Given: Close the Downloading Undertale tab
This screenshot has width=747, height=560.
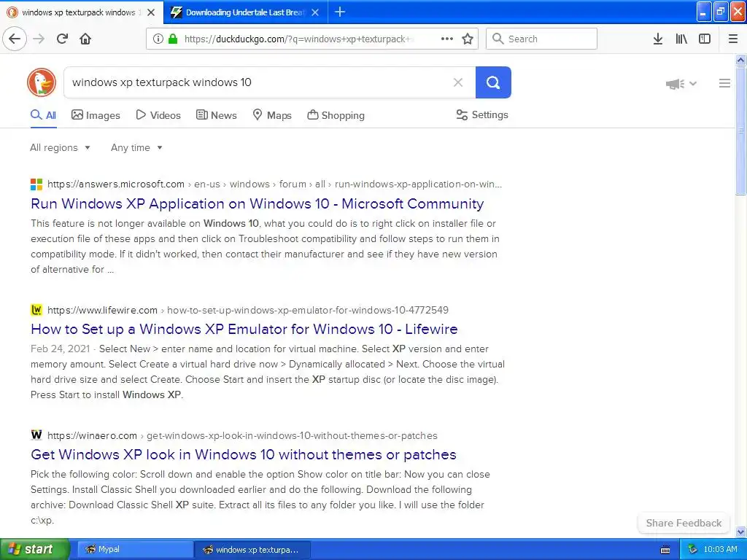Looking at the screenshot, I should [315, 12].
